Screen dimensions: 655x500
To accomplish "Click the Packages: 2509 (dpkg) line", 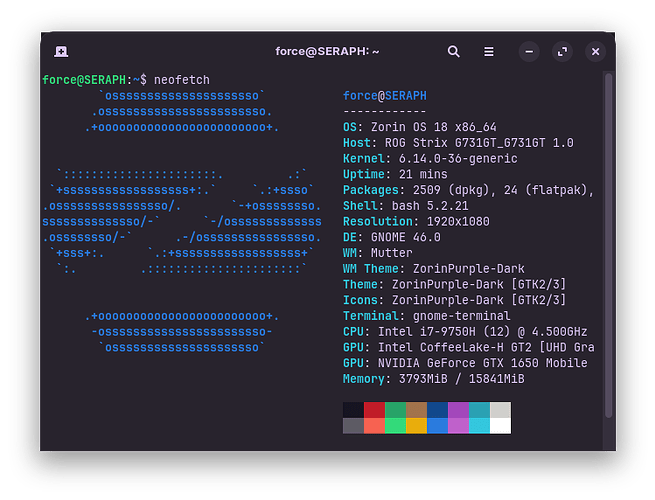I will tap(469, 190).
